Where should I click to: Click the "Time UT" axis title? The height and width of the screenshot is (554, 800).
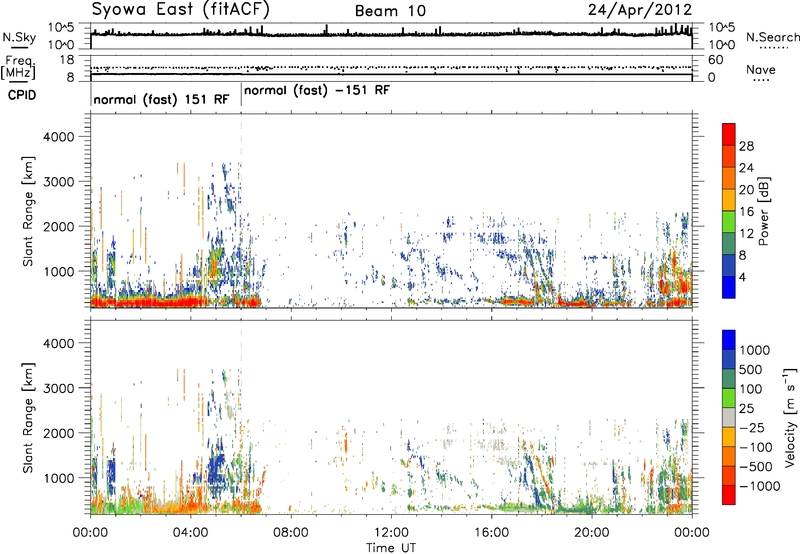pos(391,548)
